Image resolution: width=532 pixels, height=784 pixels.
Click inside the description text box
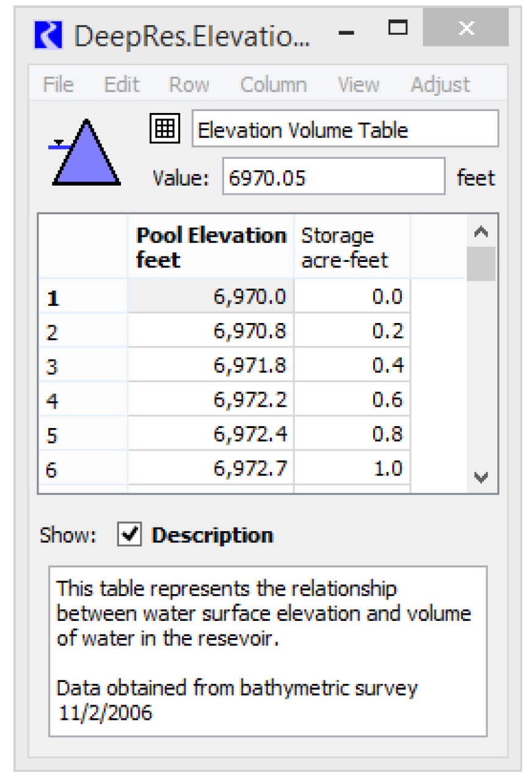pos(268,650)
